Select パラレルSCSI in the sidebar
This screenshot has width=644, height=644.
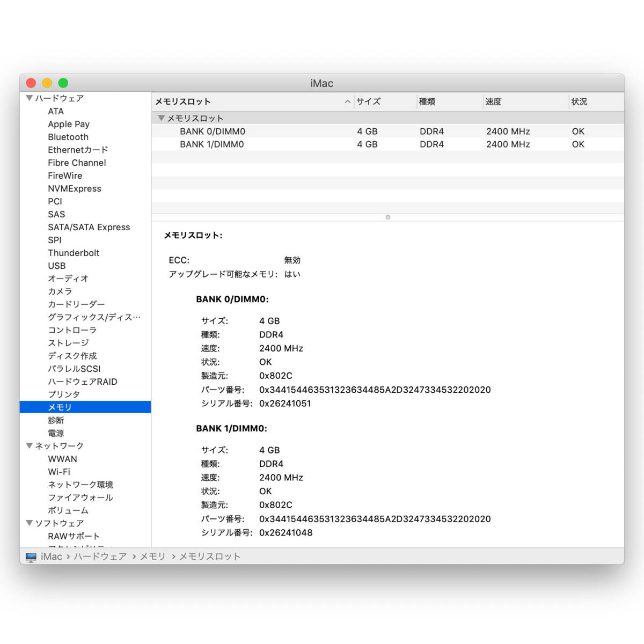[x=74, y=369]
